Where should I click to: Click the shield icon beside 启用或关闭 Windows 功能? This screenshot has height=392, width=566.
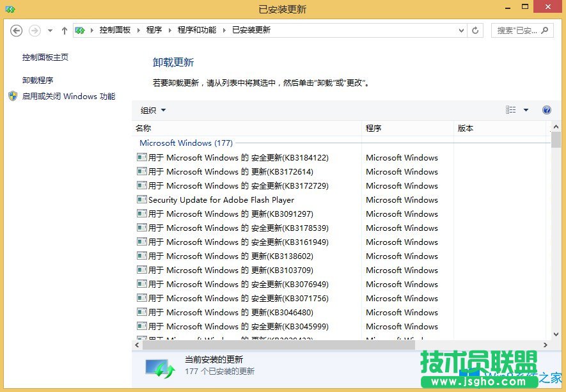[13, 96]
